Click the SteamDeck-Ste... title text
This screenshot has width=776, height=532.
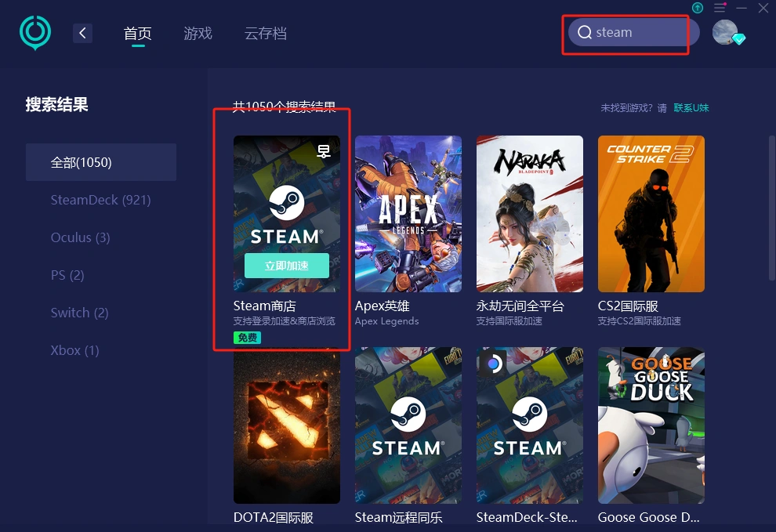click(x=527, y=517)
